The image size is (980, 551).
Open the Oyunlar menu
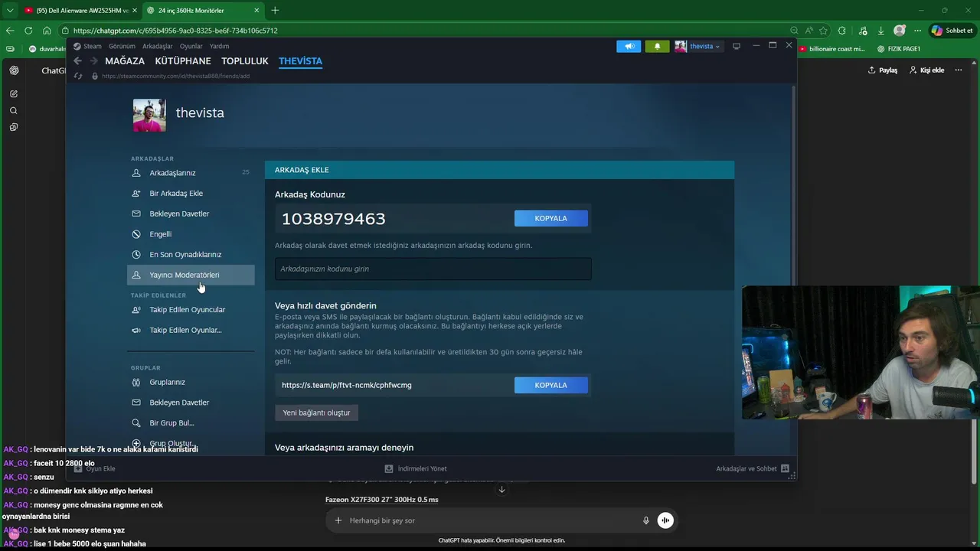point(191,46)
